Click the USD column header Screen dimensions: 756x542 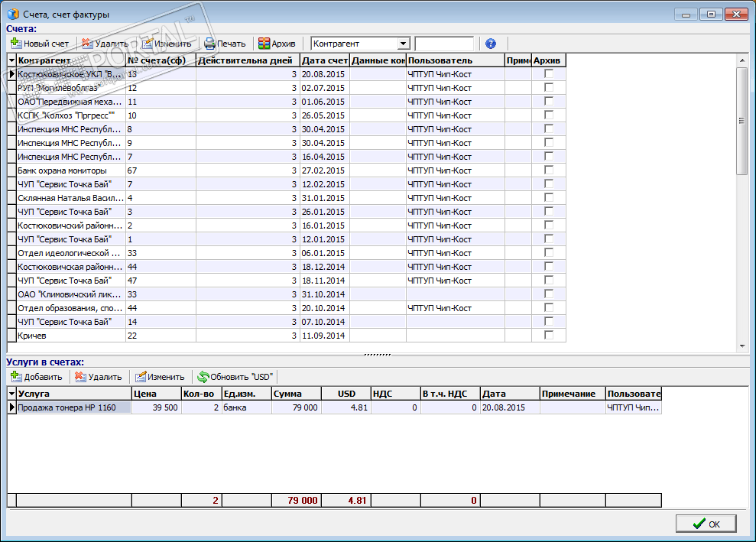coord(346,394)
